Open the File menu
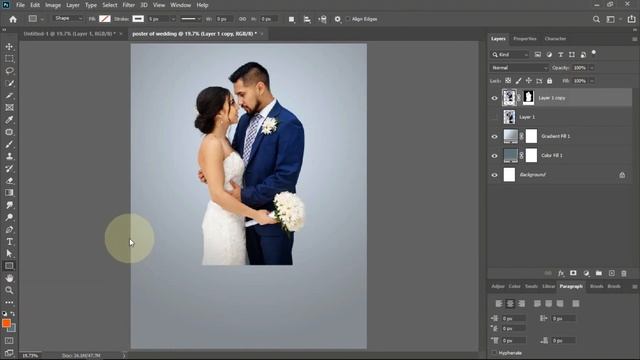 (x=20, y=5)
